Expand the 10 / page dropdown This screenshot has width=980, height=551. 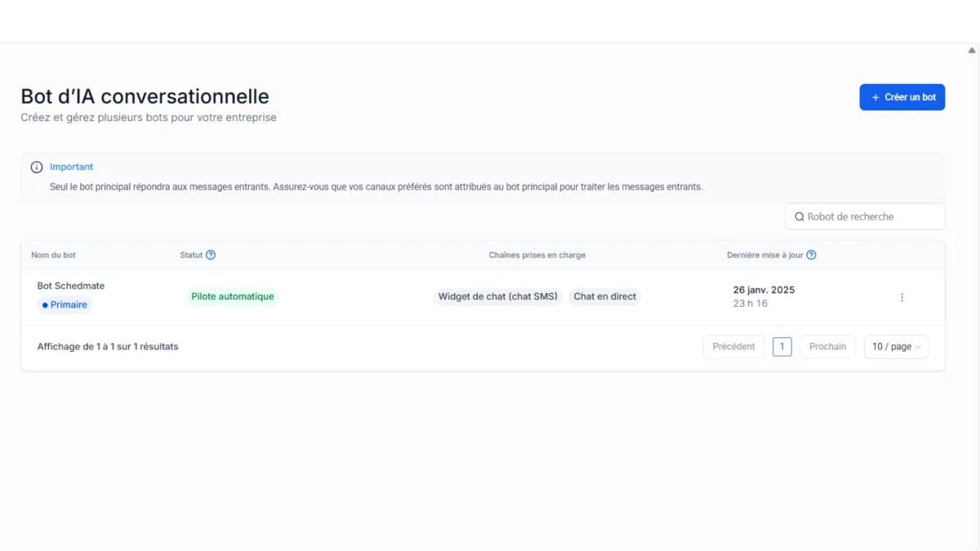coord(896,347)
